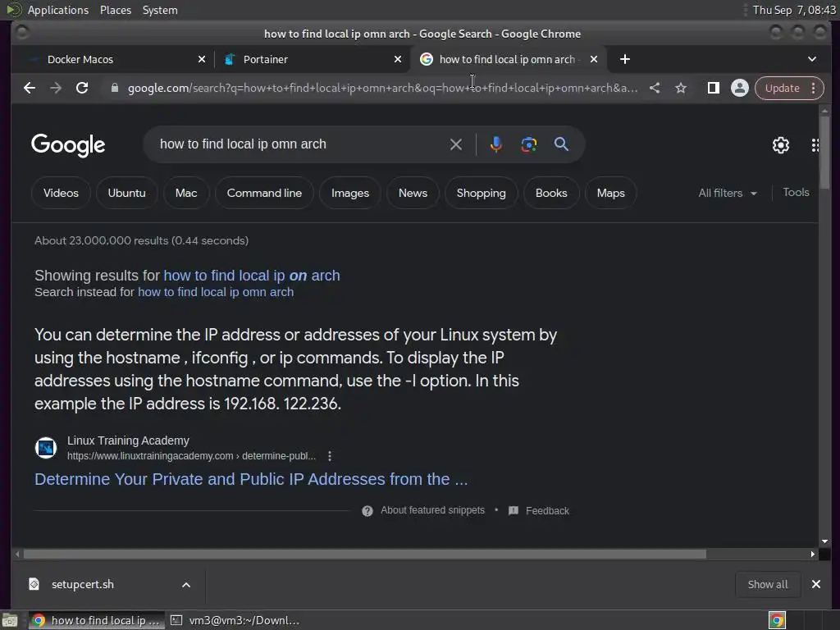This screenshot has width=840, height=630.
Task: Filter results by Images
Action: pyautogui.click(x=349, y=193)
